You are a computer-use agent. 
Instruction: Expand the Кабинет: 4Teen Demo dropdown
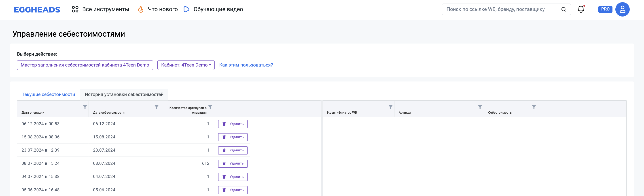(186, 65)
